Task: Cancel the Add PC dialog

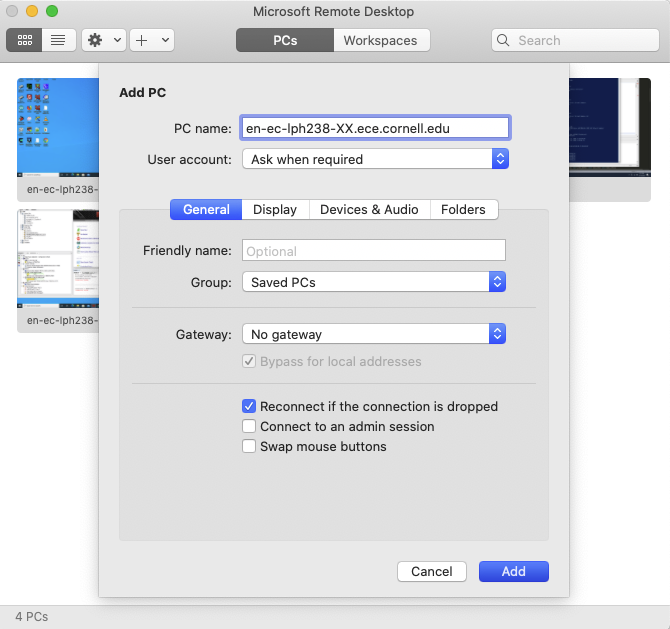Action: point(432,572)
